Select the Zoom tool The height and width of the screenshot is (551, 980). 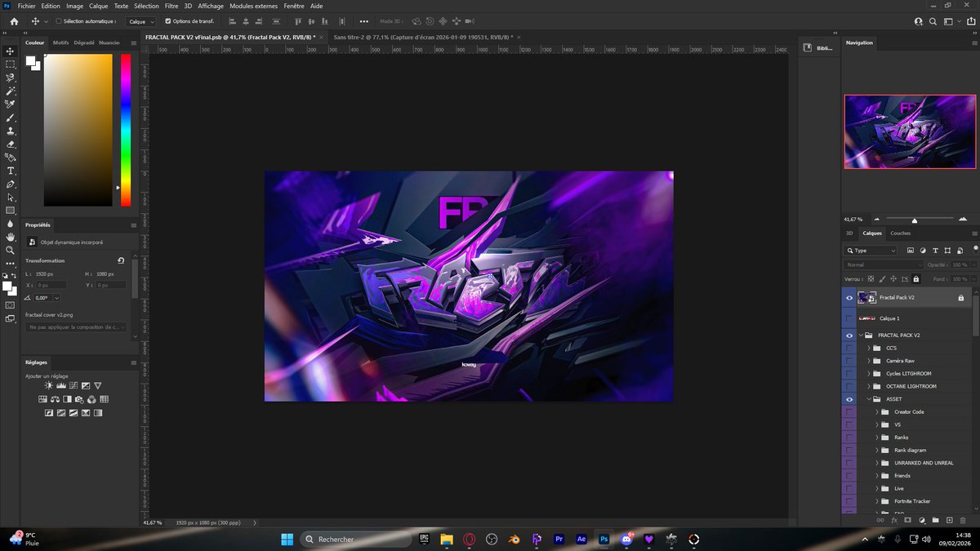(11, 250)
